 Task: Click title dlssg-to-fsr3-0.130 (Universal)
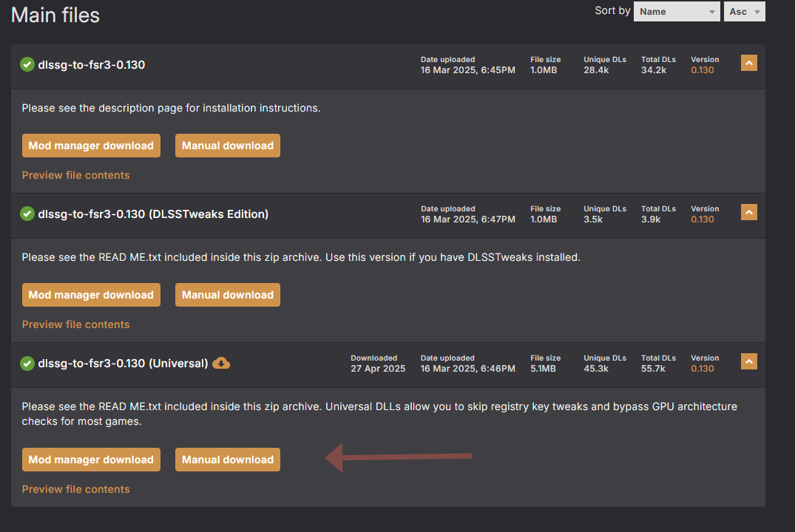(x=124, y=364)
